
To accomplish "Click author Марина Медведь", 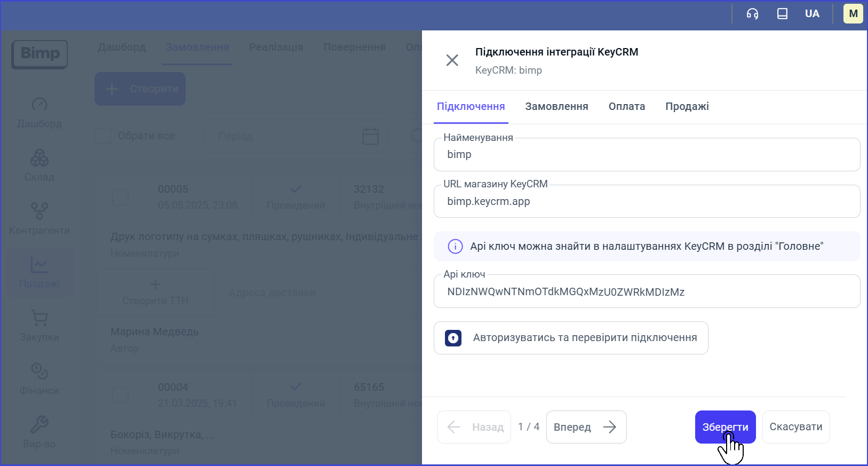I will coord(155,331).
